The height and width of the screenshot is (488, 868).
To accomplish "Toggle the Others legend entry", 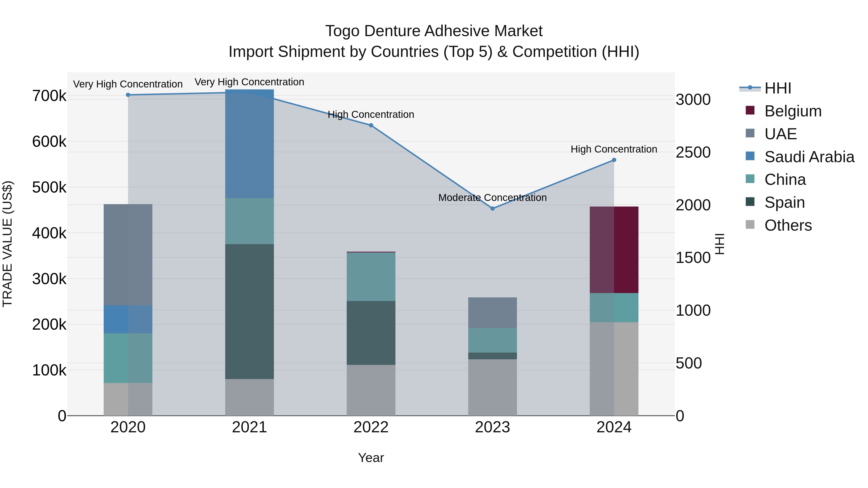I will pyautogui.click(x=779, y=225).
